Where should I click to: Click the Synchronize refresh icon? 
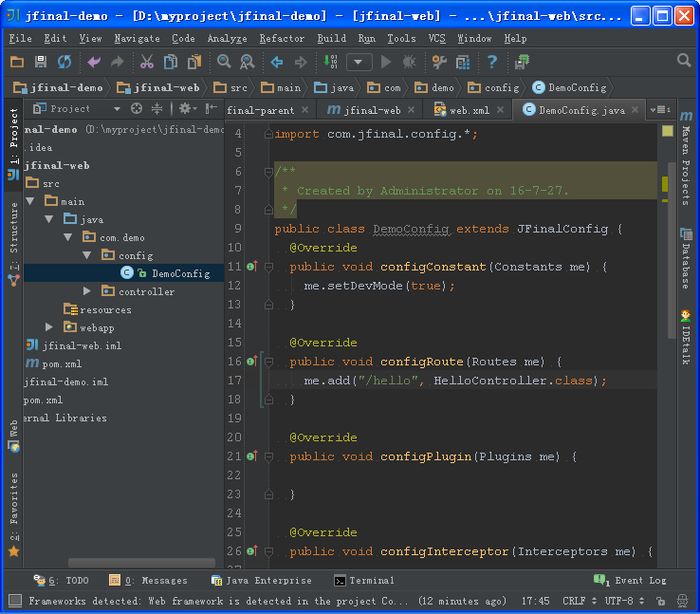pos(64,62)
